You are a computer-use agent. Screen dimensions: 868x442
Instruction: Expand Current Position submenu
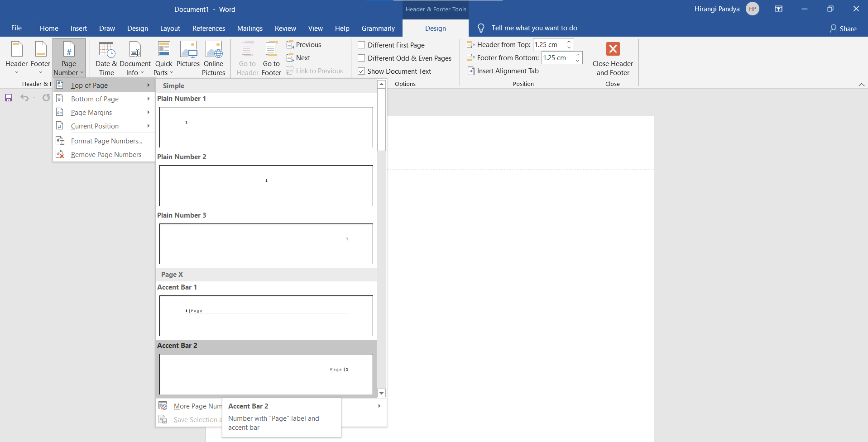pyautogui.click(x=104, y=126)
